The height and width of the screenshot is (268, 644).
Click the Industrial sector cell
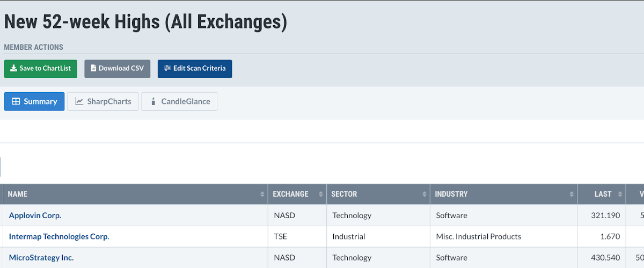coord(378,236)
